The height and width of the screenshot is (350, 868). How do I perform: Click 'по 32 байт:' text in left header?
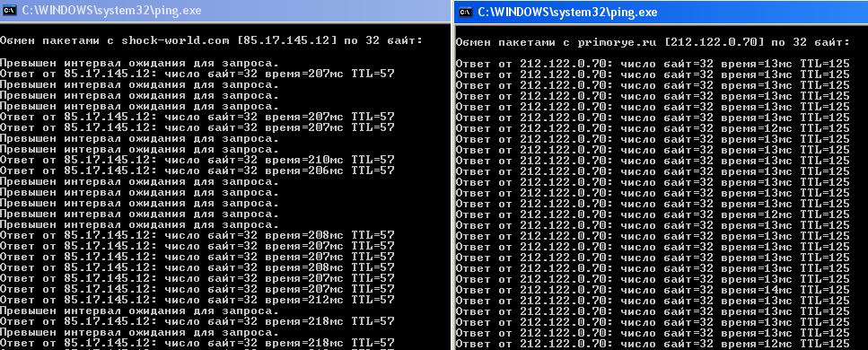[383, 40]
